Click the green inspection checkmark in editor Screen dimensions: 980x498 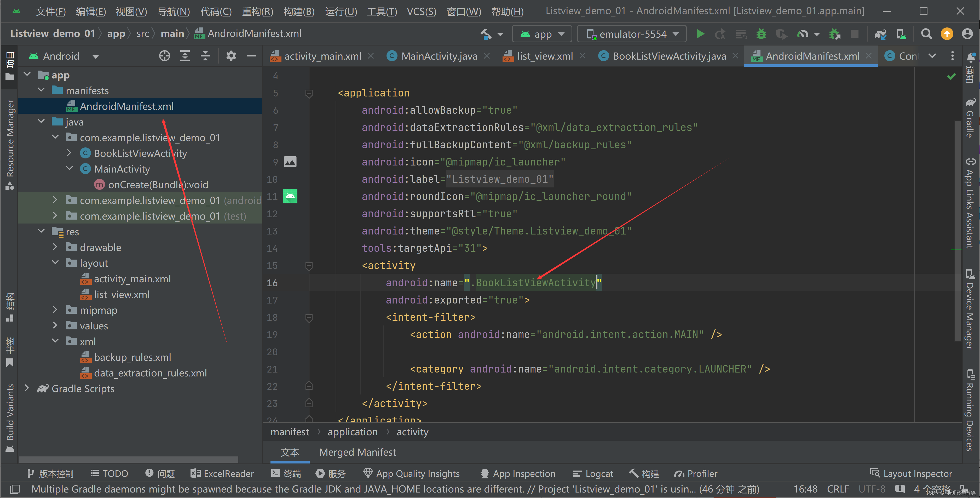(952, 77)
